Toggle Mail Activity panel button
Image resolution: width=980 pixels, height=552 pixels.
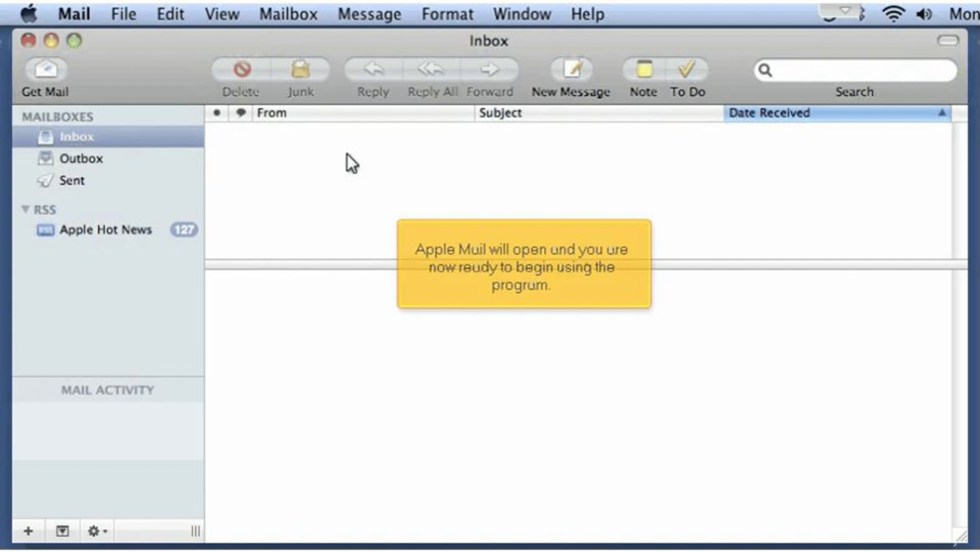62,531
